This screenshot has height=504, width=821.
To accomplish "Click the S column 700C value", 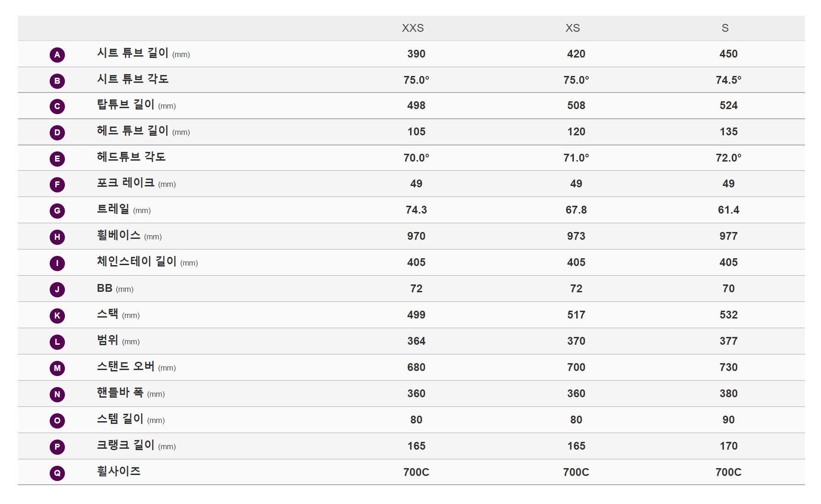I will (728, 472).
